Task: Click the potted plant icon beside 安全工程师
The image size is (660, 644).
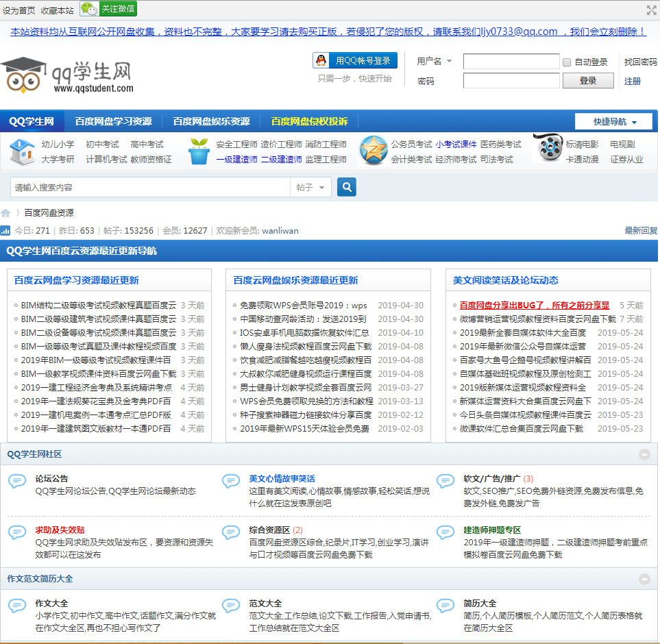Action: point(199,152)
